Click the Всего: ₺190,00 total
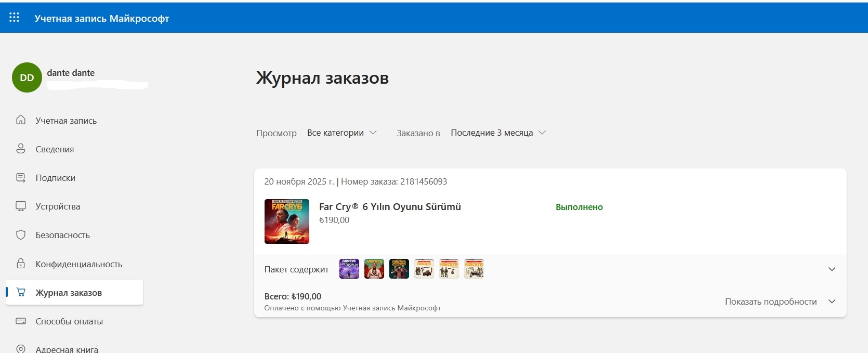This screenshot has height=353, width=868. [x=293, y=296]
